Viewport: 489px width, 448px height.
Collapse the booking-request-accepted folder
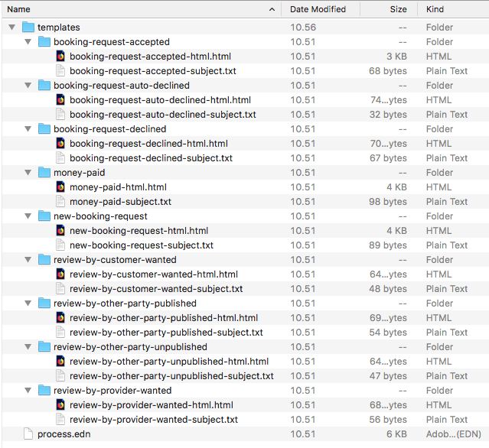click(x=28, y=42)
